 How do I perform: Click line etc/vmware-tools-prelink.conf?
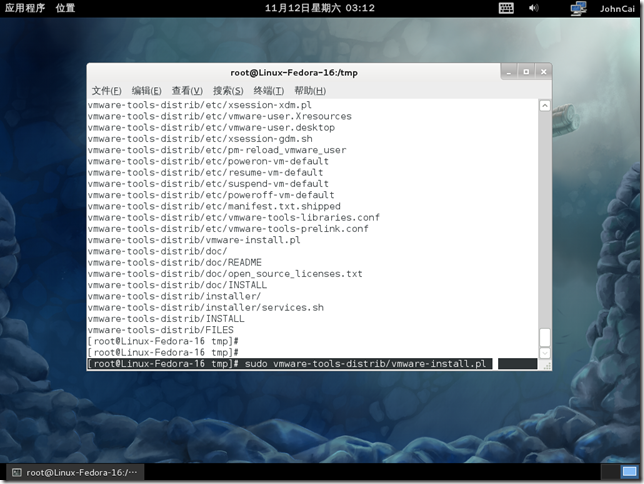click(228, 228)
